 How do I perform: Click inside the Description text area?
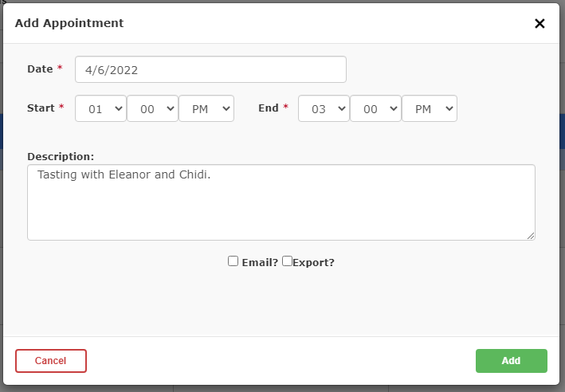(281, 202)
